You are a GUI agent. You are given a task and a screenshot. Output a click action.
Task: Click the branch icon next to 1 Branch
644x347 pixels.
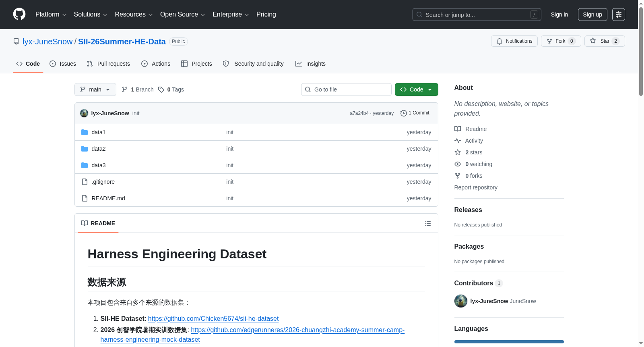(x=125, y=89)
